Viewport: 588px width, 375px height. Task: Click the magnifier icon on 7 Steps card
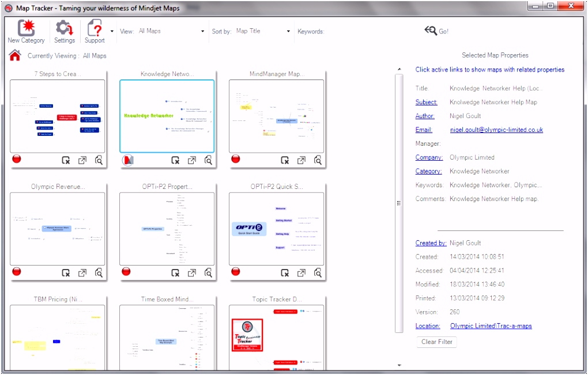(99, 160)
